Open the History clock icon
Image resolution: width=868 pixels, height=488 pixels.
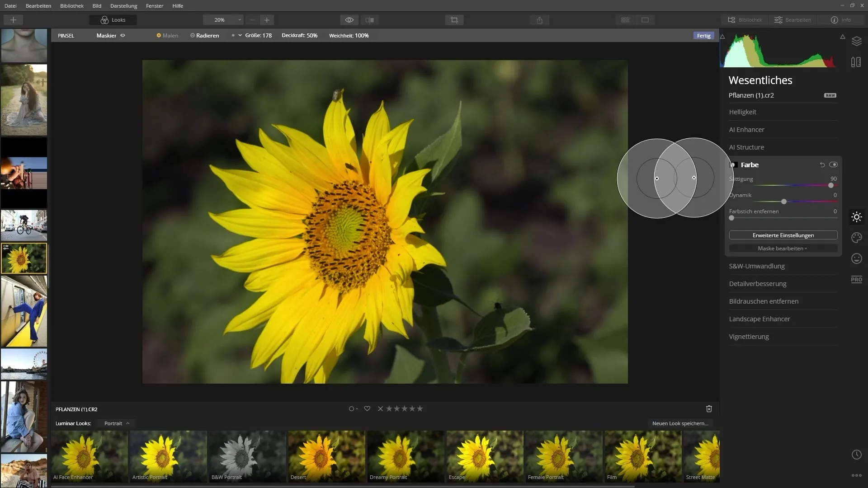point(856,455)
